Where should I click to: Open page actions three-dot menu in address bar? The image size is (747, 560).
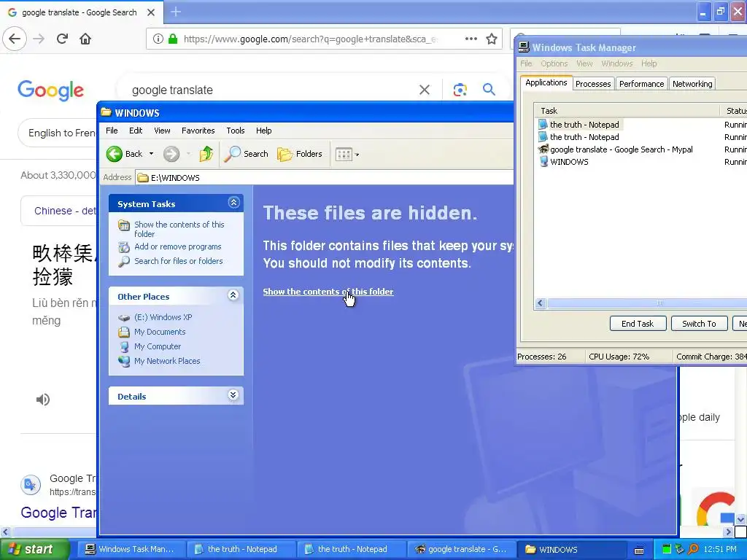471,39
